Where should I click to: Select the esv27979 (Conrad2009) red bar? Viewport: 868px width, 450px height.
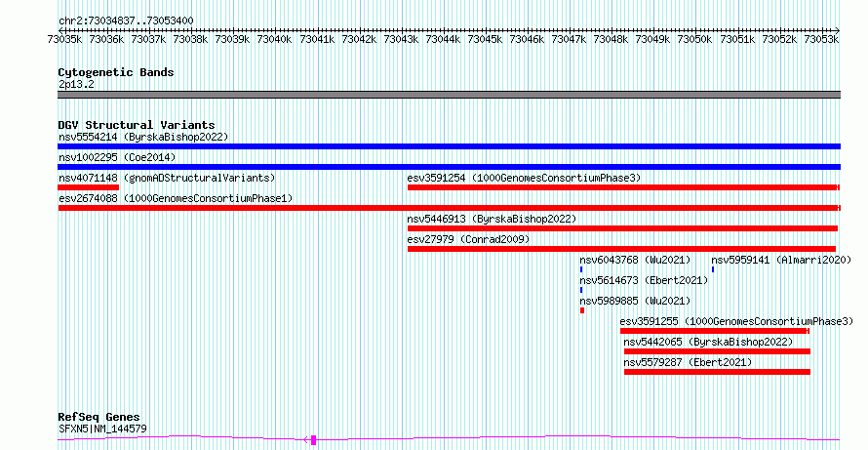(621, 249)
